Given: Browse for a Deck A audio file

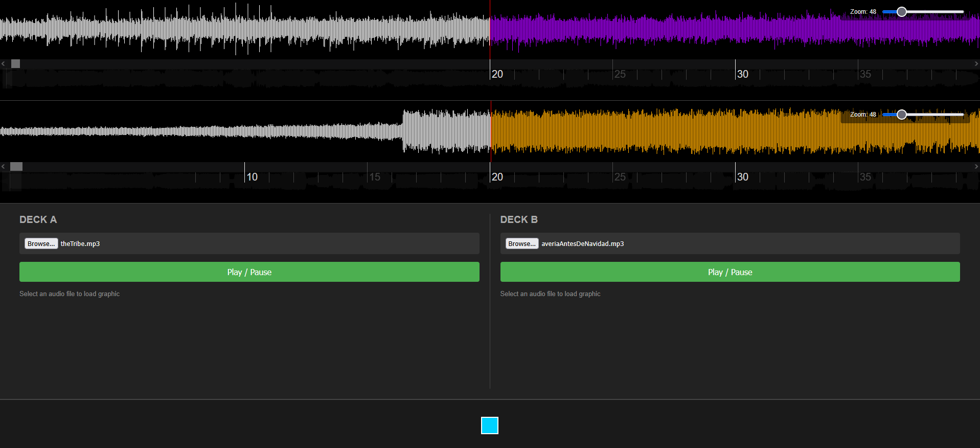Looking at the screenshot, I should coord(41,244).
